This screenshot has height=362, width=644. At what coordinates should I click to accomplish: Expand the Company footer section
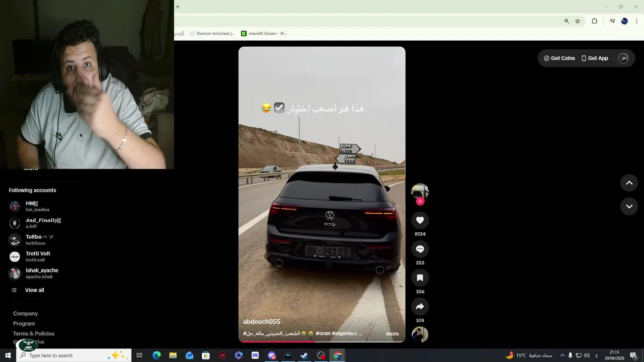[25, 314]
